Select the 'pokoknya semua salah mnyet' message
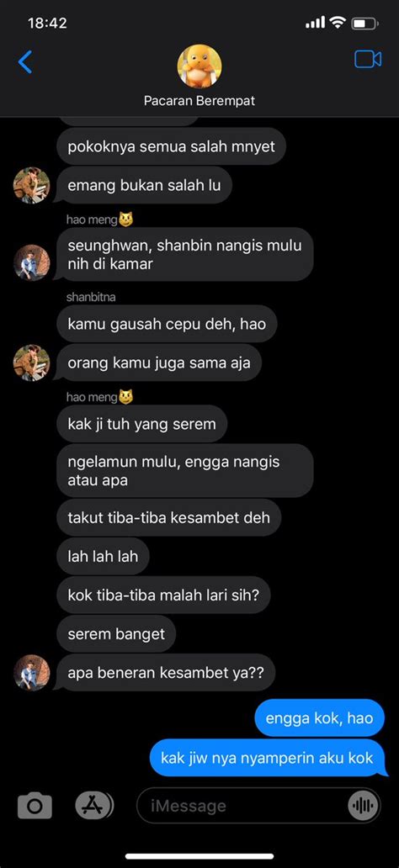 [x=171, y=146]
